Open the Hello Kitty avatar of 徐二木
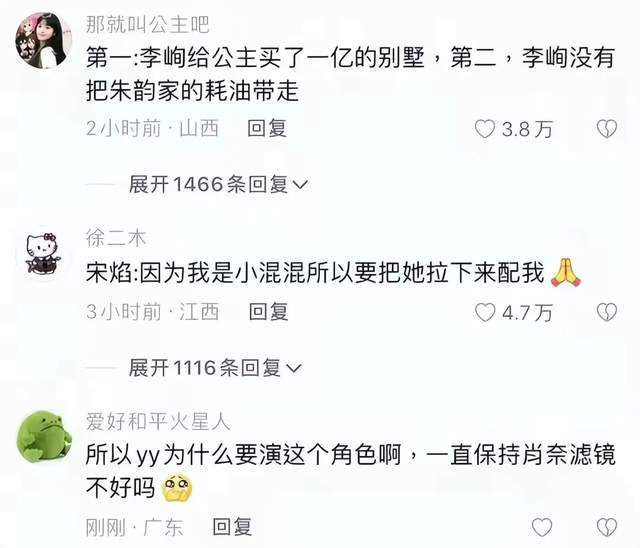 [43, 253]
